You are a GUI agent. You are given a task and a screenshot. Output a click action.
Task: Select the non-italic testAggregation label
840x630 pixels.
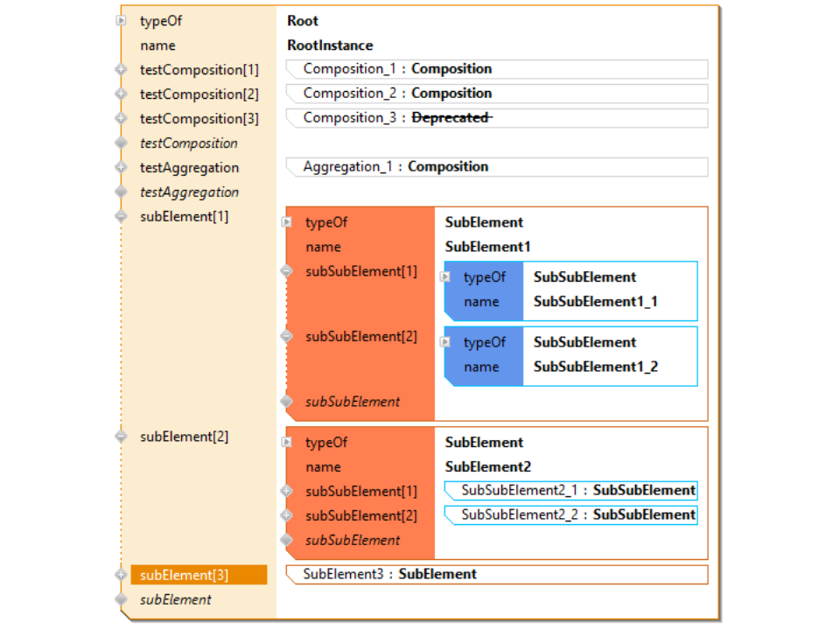pyautogui.click(x=190, y=168)
